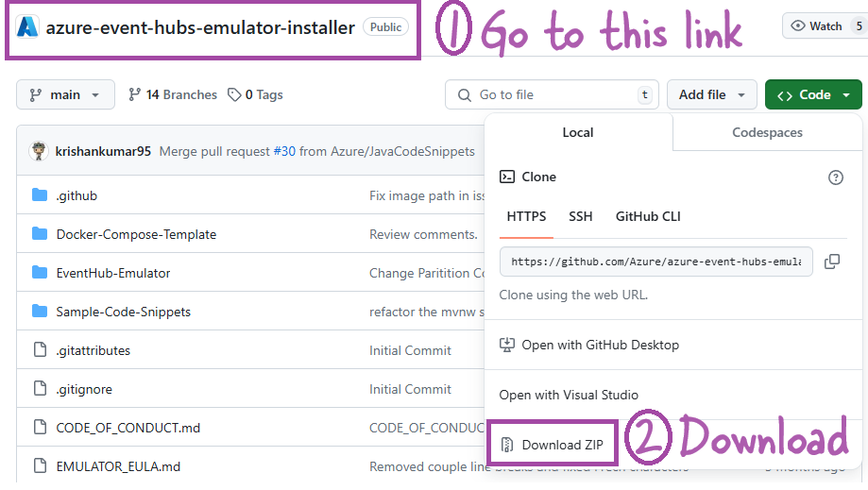The width and height of the screenshot is (868, 490).
Task: Open the .gitignore file
Action: (x=84, y=389)
